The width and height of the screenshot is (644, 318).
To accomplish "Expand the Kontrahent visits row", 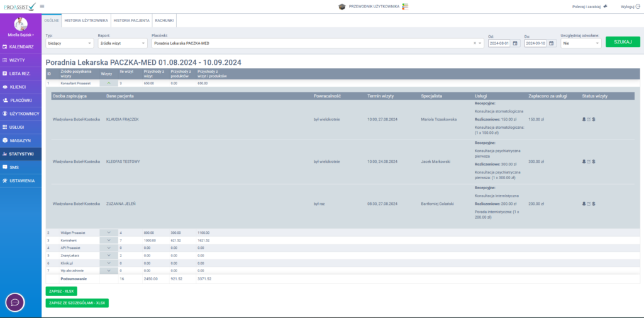I will coord(108,240).
